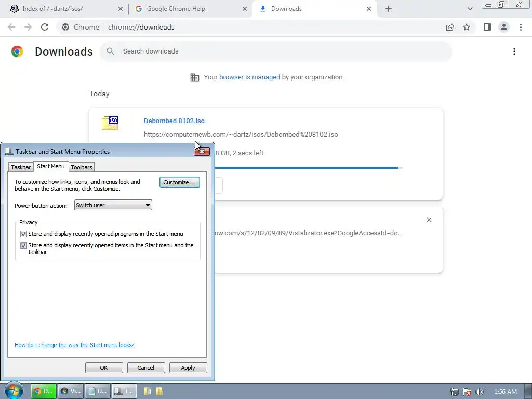This screenshot has height=399, width=532.
Task: Close the Index of /~dartz/isos/ tab
Action: click(121, 9)
